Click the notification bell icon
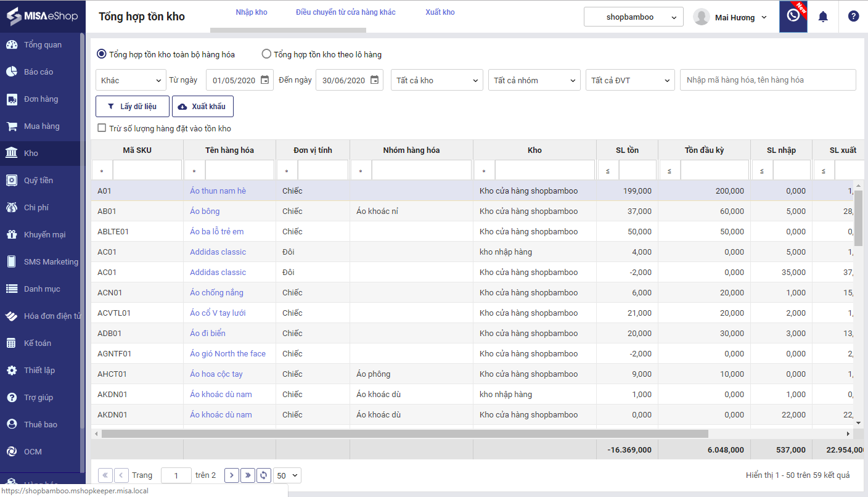The height and width of the screenshot is (497, 868). click(x=822, y=17)
